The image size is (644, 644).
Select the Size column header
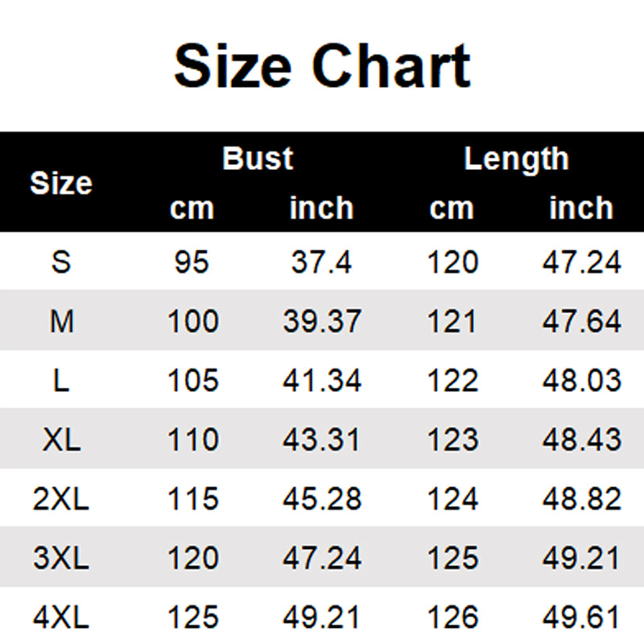click(61, 184)
